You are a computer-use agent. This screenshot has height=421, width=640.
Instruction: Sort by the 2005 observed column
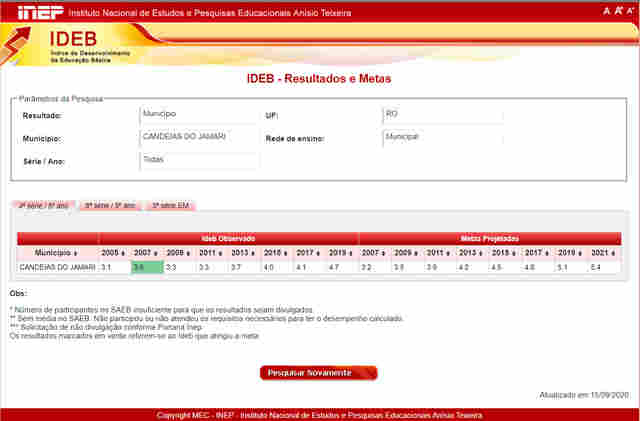tap(114, 254)
